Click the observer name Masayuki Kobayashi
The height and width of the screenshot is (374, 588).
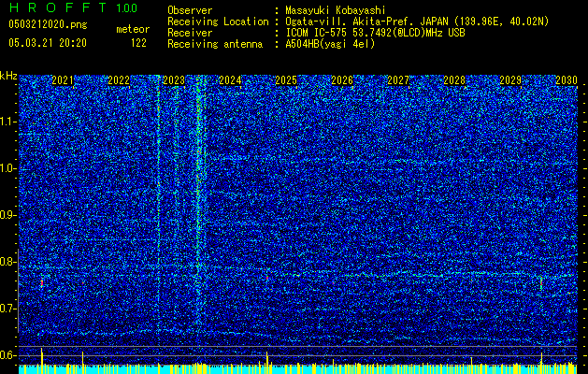tap(336, 10)
